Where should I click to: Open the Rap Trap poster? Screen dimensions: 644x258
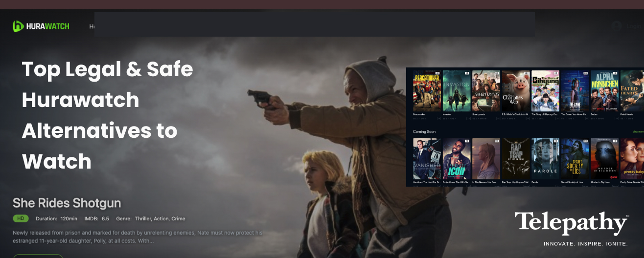(516, 159)
